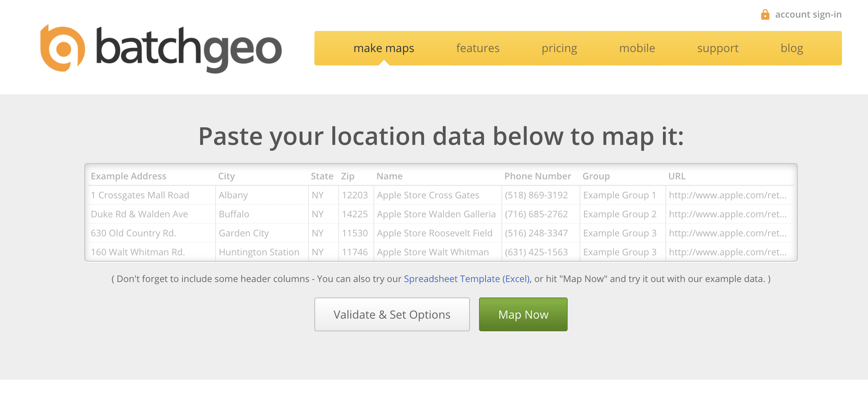Viewport: 868px width, 403px height.
Task: Open the blog
Action: click(791, 48)
